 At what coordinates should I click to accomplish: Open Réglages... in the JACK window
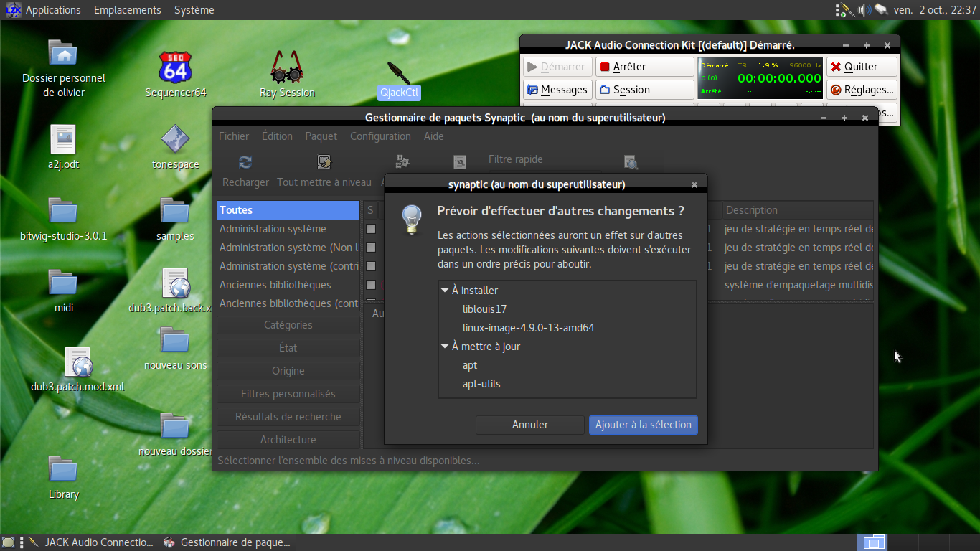coord(862,90)
